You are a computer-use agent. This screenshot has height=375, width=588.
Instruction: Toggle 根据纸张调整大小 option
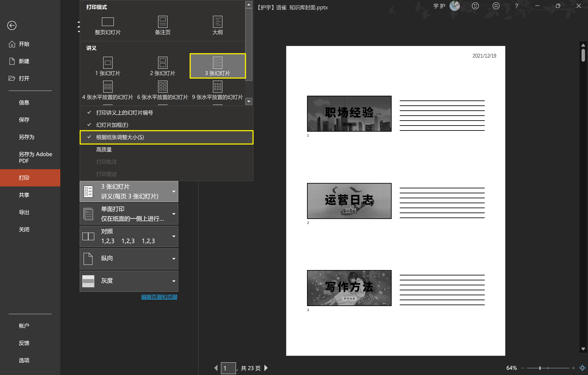120,137
